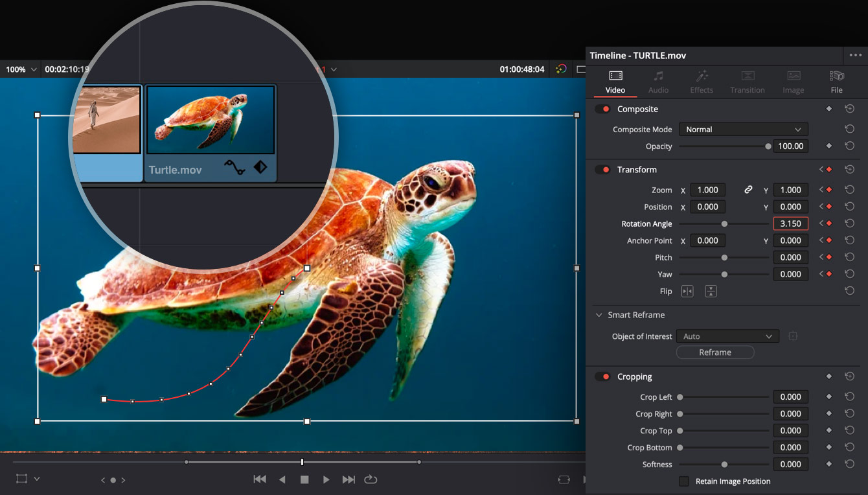Open the Effects inspector panel

[x=702, y=82]
